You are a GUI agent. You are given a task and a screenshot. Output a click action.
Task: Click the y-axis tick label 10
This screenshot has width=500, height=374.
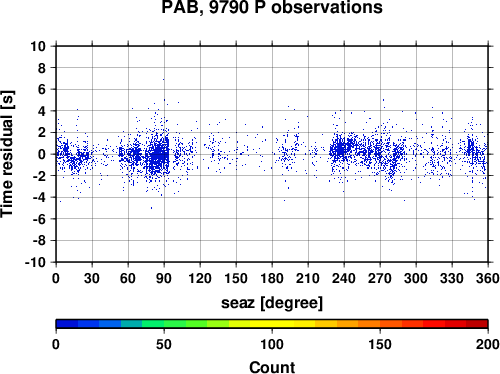pyautogui.click(x=38, y=46)
